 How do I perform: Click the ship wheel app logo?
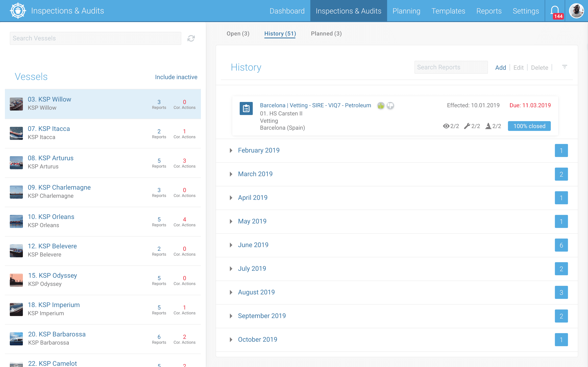[18, 11]
